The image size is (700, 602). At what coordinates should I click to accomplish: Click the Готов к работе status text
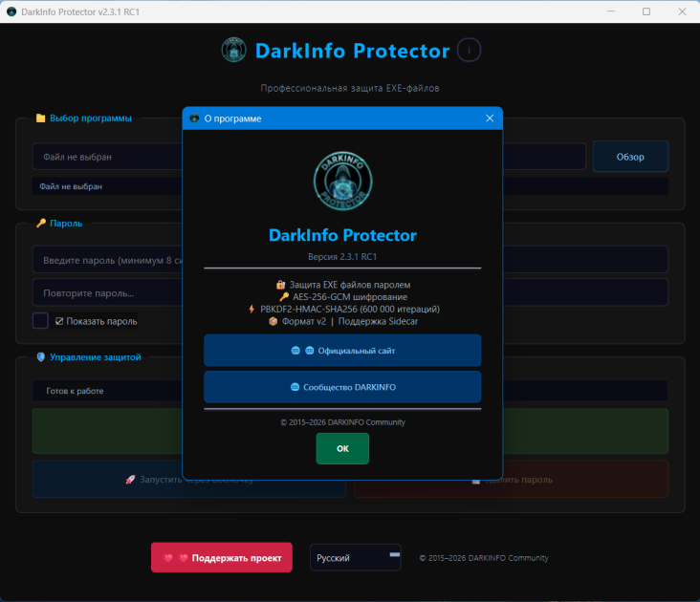tap(75, 391)
